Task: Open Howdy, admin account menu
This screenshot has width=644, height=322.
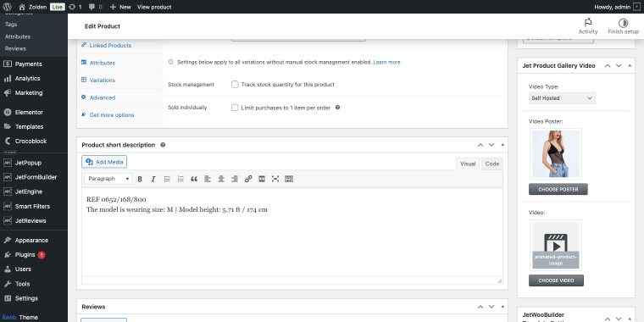Action: pyautogui.click(x=617, y=7)
